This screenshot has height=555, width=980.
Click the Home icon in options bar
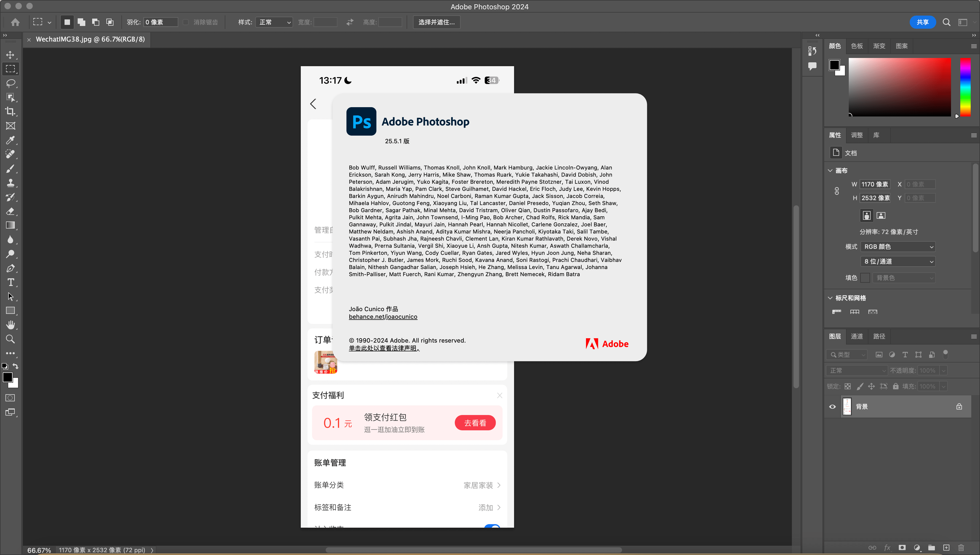point(15,22)
